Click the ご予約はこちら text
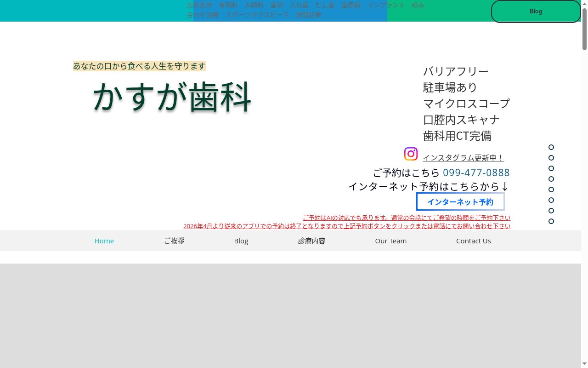 pyautogui.click(x=407, y=172)
